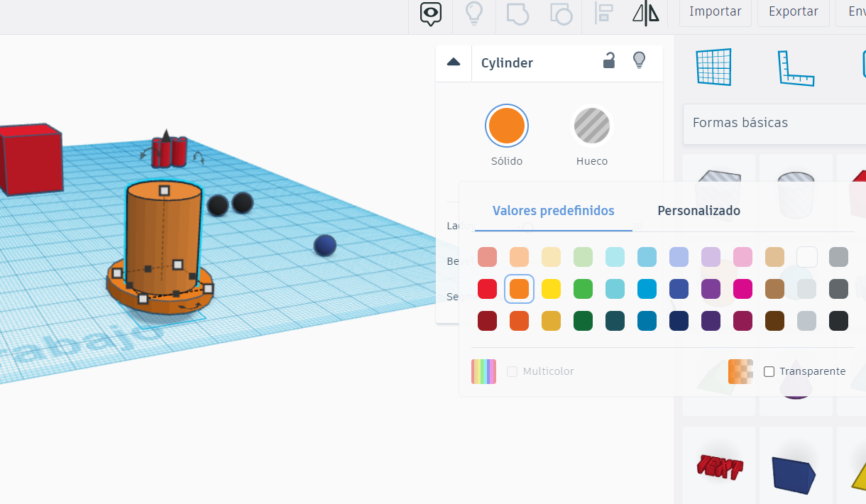This screenshot has height=504, width=866.
Task: Activate the Mirror tool
Action: tap(645, 13)
